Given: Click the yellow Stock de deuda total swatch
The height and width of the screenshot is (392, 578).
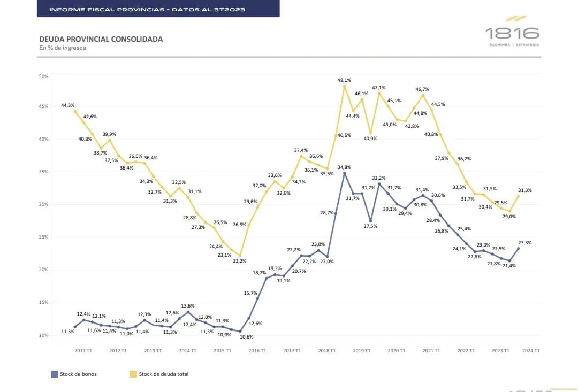Looking at the screenshot, I should tap(134, 374).
